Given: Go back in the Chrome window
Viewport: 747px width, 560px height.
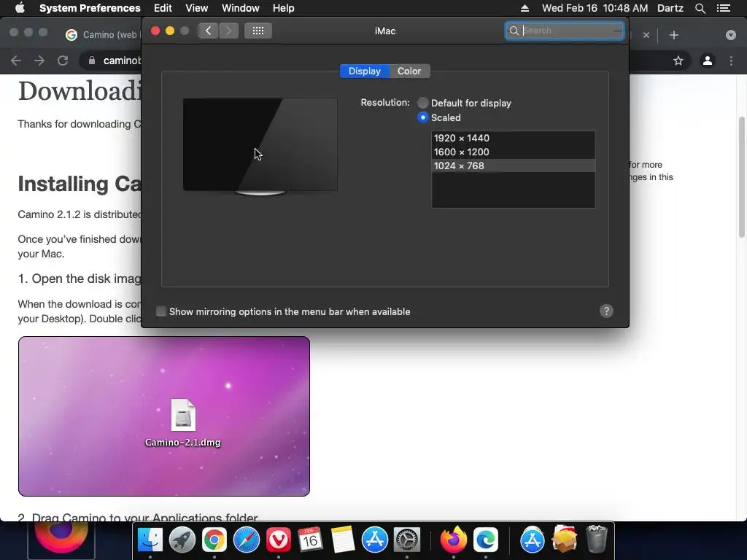Looking at the screenshot, I should 16,61.
